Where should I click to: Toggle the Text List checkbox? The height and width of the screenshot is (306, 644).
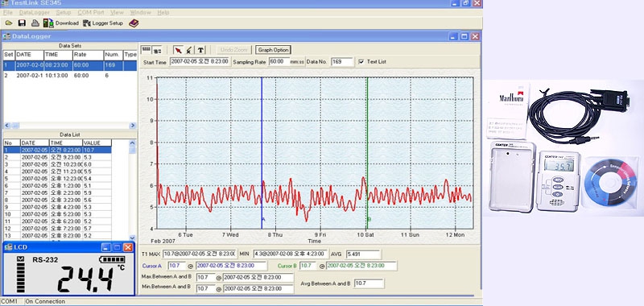(x=361, y=62)
